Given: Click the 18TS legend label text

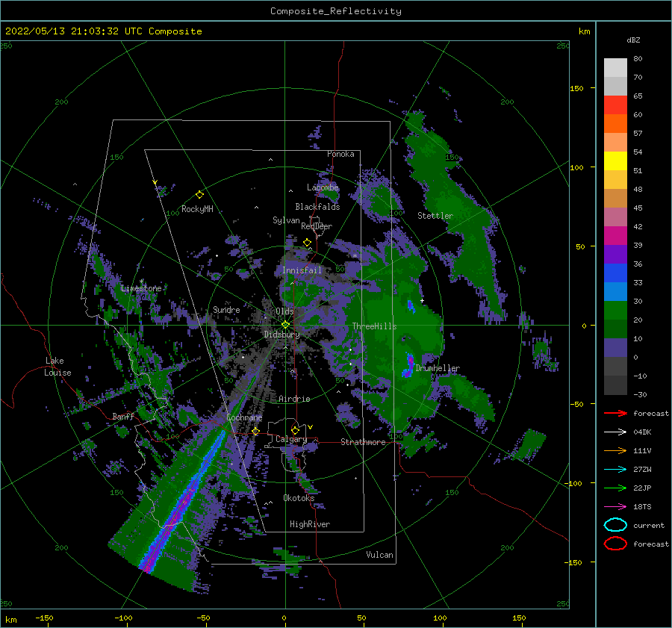Looking at the screenshot, I should 642,507.
